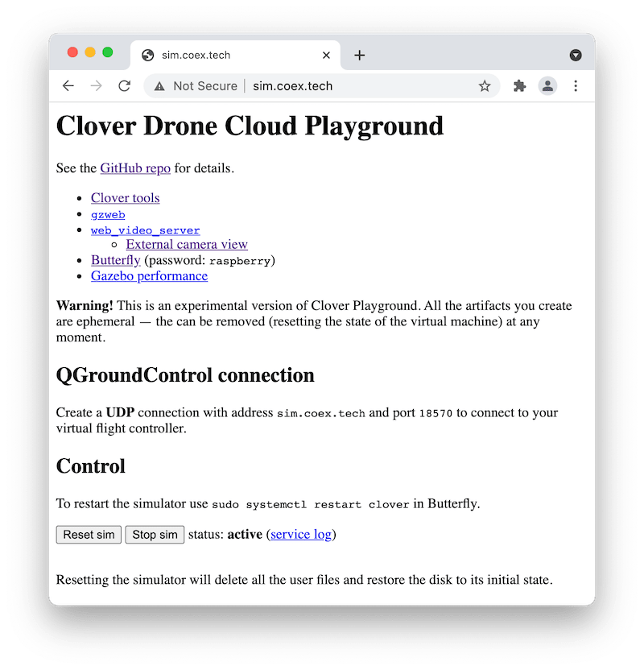Click the bold Warning! text
Image resolution: width=644 pixels, height=670 pixels.
click(x=85, y=305)
